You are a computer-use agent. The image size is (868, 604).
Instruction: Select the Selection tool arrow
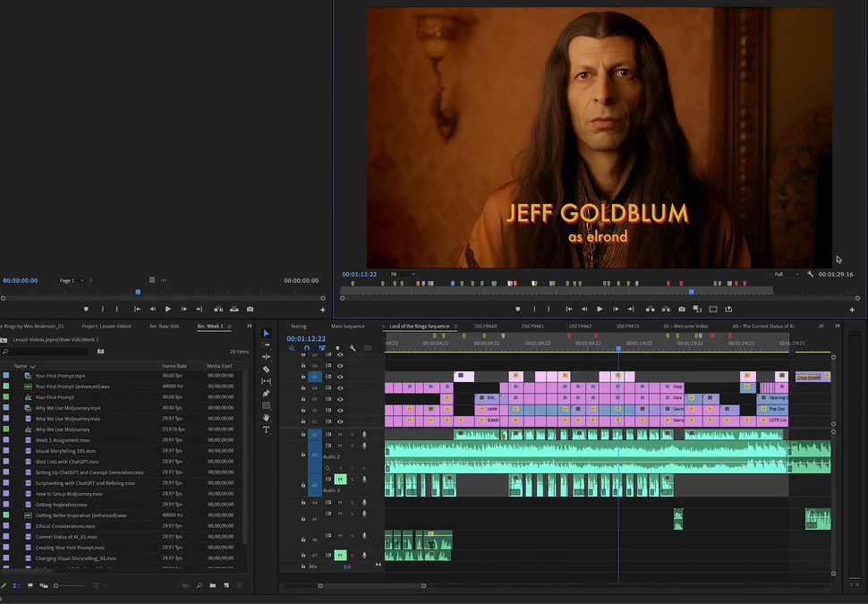[x=267, y=333]
